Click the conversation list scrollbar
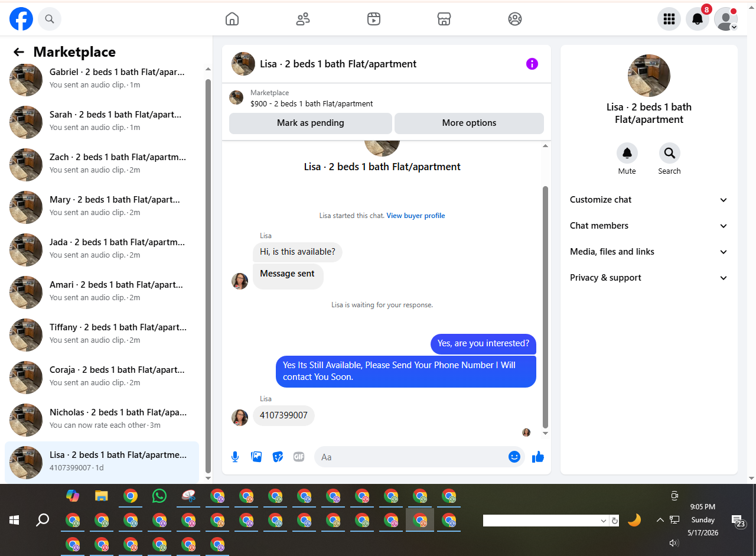756x556 pixels. tap(208, 275)
